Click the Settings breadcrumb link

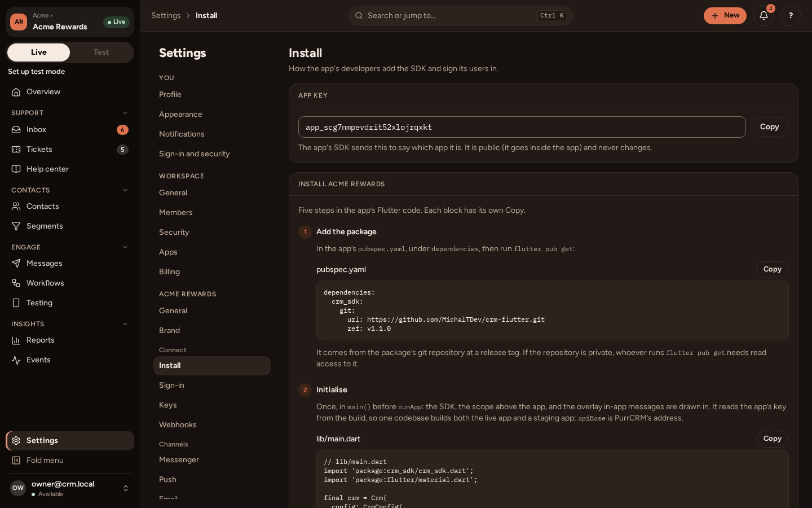166,16
